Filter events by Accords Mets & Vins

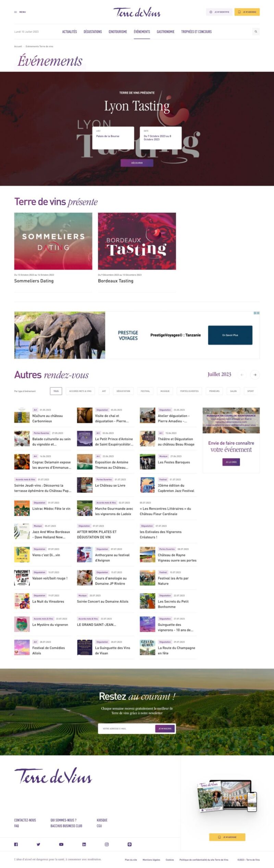[x=80, y=391]
